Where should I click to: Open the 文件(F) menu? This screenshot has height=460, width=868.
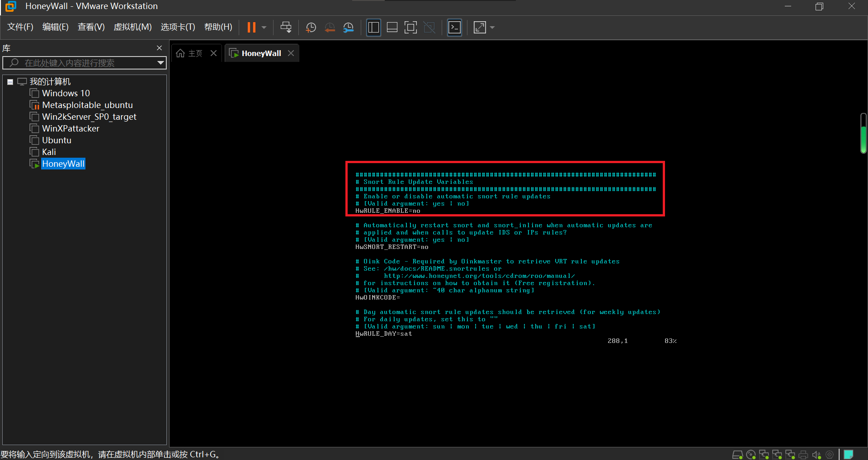coord(20,27)
